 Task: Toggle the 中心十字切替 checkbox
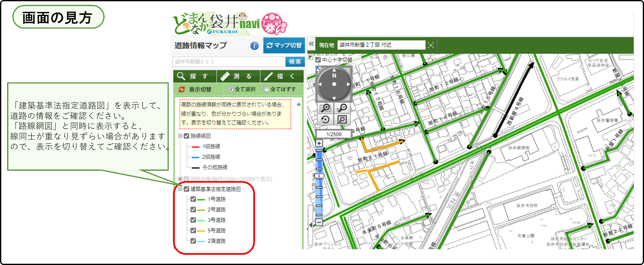click(318, 60)
